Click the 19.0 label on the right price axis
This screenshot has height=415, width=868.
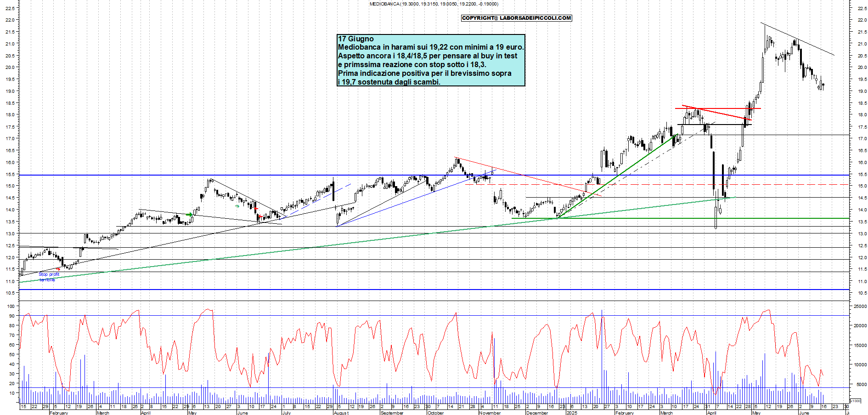pyautogui.click(x=862, y=91)
